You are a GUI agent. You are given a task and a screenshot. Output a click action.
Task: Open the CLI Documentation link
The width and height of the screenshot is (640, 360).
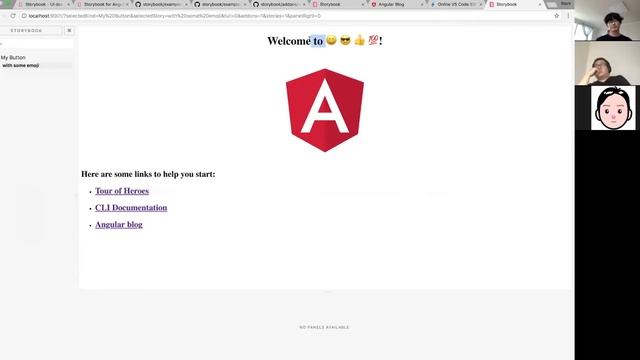pos(131,208)
